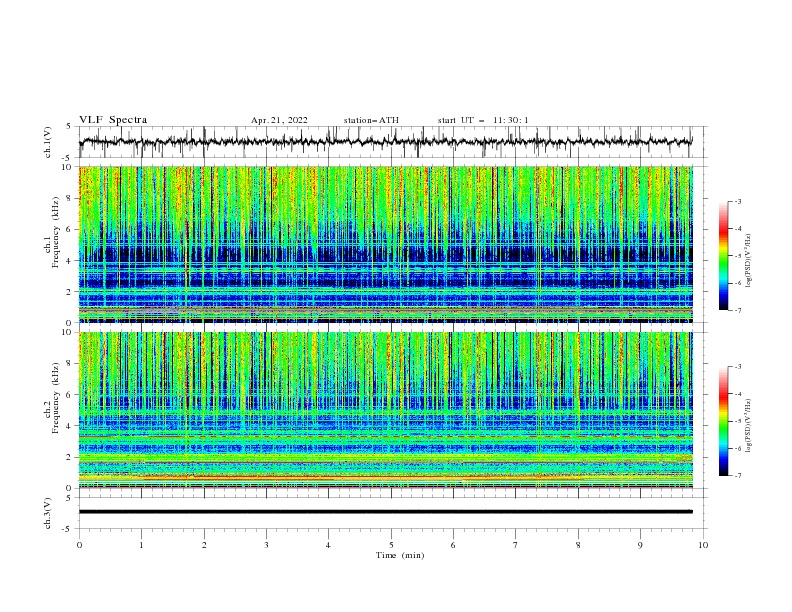Click time axis tick label "2"
This screenshot has width=792, height=612.
204,545
